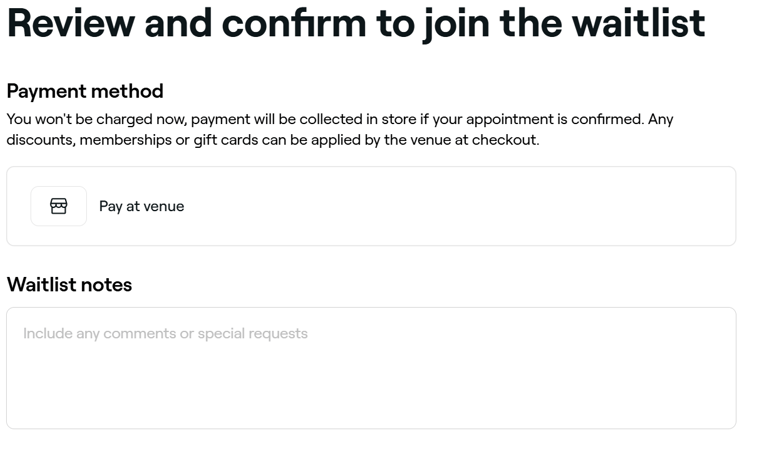Click the storefront icon beside Pay at venue
This screenshot has height=453, width=768.
pyautogui.click(x=59, y=206)
